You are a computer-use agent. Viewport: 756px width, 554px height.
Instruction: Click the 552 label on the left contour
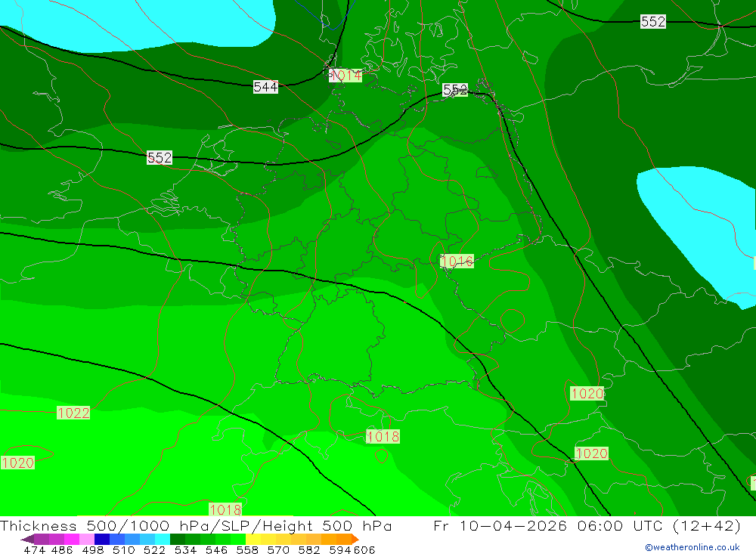tap(160, 158)
